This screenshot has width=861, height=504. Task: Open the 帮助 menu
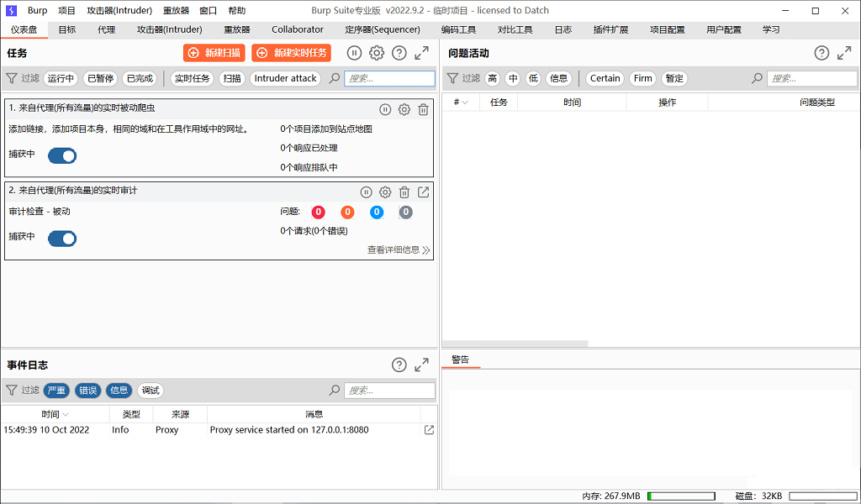pyautogui.click(x=237, y=10)
